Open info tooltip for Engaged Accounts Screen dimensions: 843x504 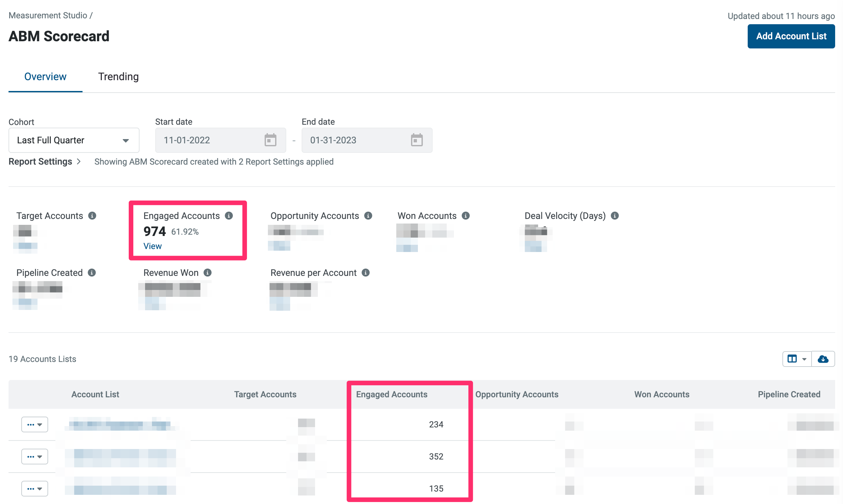click(x=229, y=216)
